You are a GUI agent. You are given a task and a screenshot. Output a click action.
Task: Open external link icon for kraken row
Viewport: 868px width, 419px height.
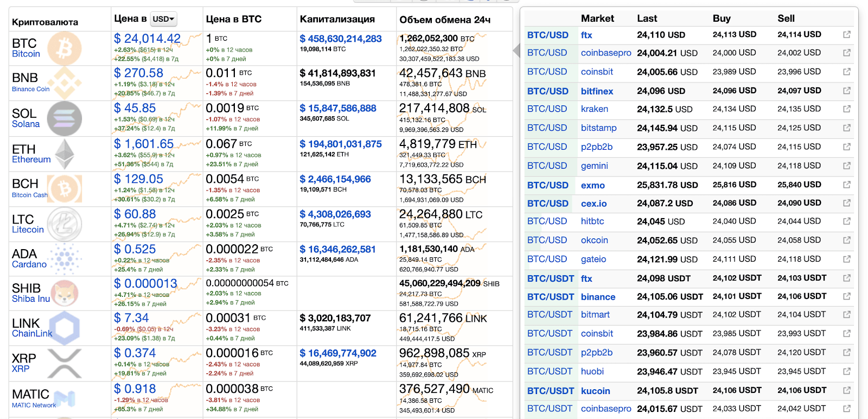tap(846, 109)
